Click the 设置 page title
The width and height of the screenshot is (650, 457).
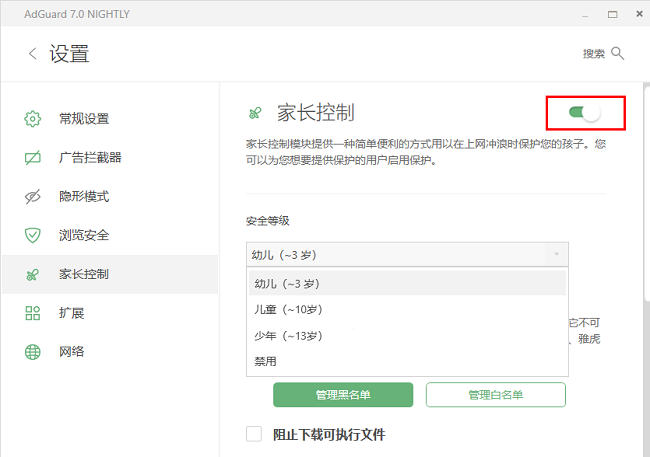pyautogui.click(x=69, y=54)
